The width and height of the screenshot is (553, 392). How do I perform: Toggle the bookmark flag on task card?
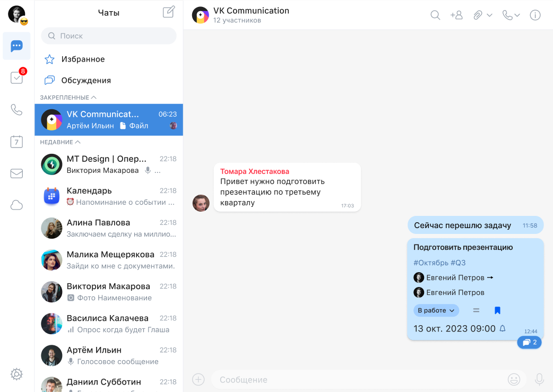coord(497,310)
